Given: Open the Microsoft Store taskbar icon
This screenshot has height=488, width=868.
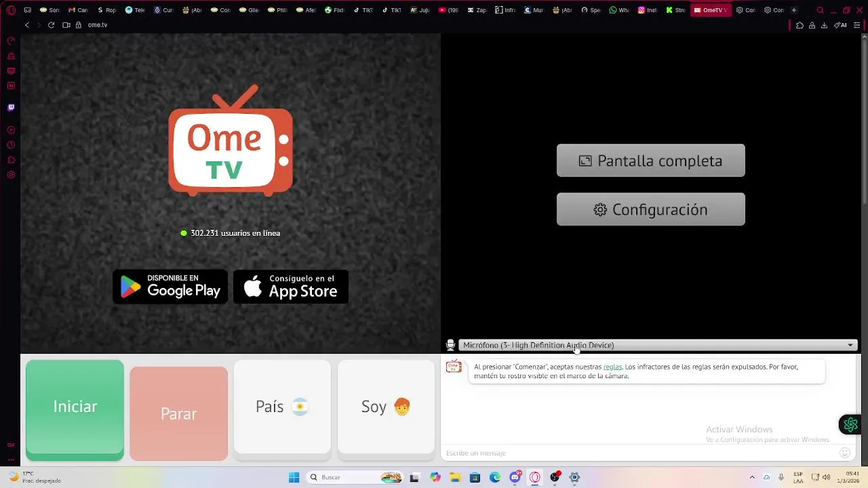Looking at the screenshot, I should pos(475,478).
